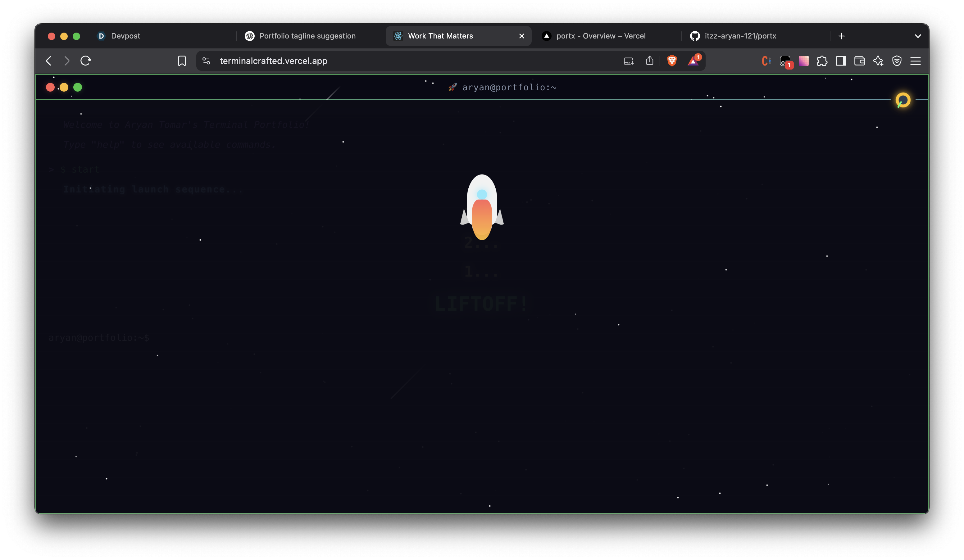This screenshot has height=560, width=964.
Task: Click the glowing yellow magnifier button
Action: point(903,100)
